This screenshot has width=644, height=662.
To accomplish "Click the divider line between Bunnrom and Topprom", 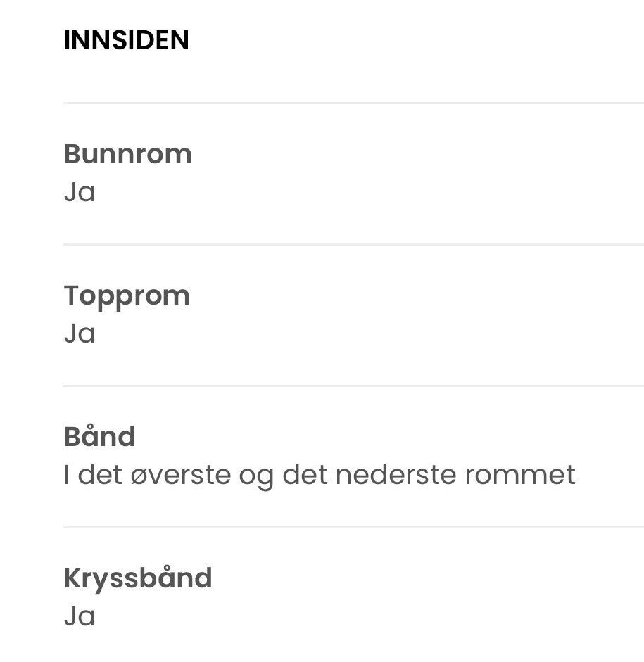I will (x=353, y=244).
